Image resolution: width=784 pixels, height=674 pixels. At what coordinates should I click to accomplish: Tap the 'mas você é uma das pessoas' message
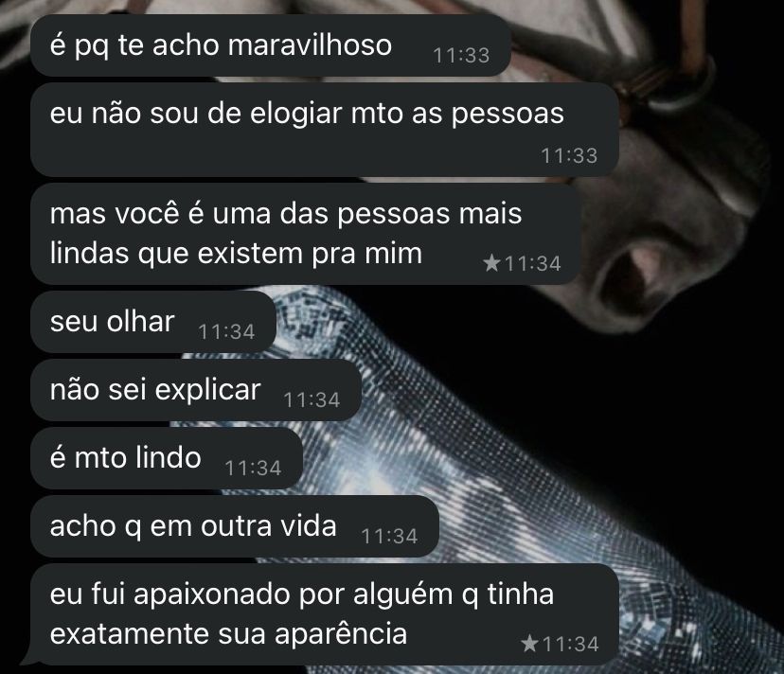[306, 234]
